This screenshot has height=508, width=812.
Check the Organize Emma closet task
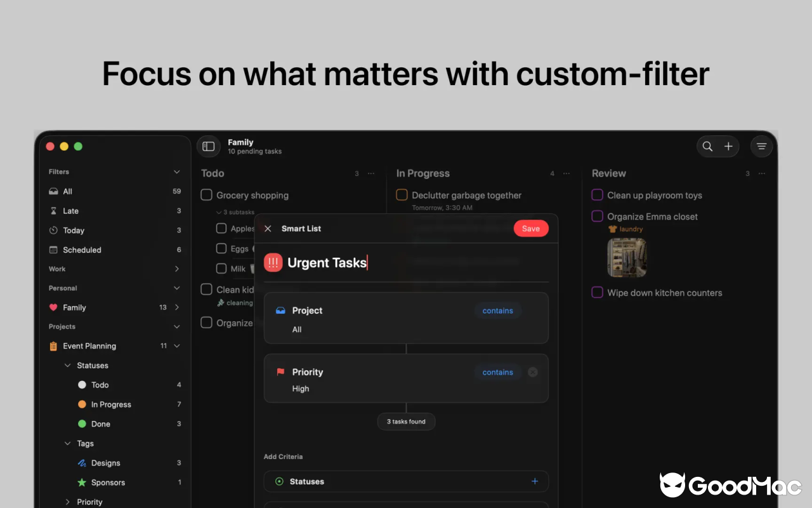click(597, 216)
